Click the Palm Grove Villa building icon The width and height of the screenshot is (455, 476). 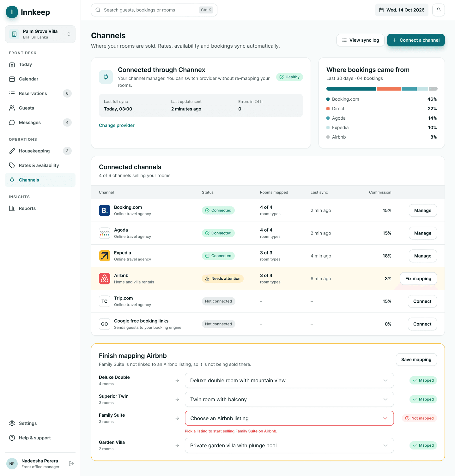click(x=14, y=34)
